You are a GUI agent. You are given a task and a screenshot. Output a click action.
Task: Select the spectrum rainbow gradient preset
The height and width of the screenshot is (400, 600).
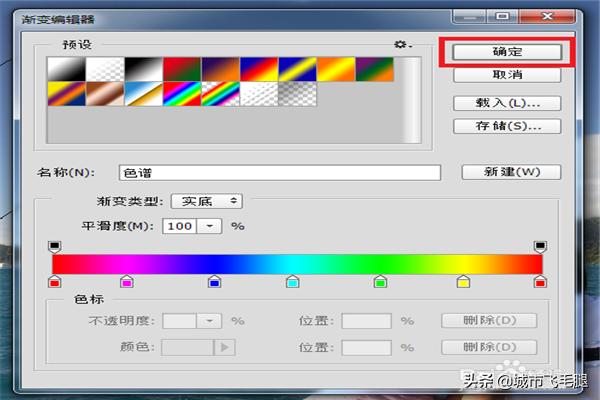182,93
